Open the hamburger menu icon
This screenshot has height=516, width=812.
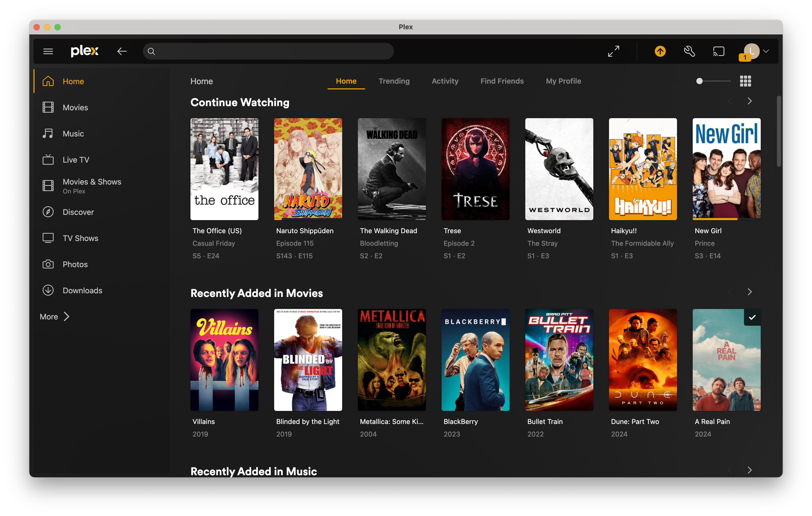pyautogui.click(x=48, y=51)
